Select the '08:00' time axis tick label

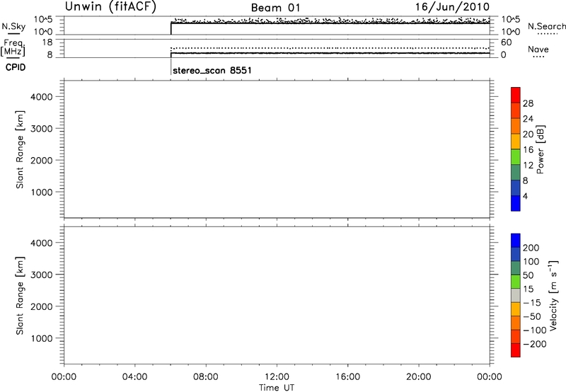tap(206, 377)
